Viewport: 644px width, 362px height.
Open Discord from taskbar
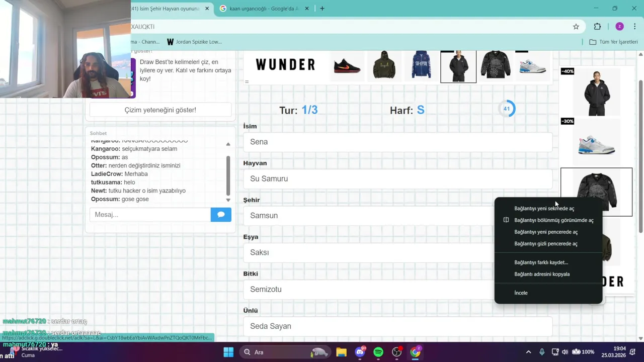click(x=360, y=352)
